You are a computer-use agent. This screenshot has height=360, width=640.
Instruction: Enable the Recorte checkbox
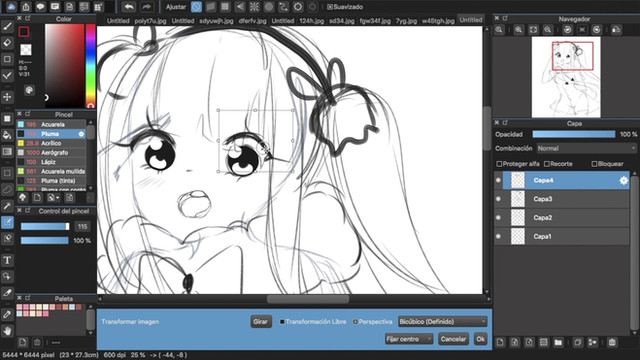[547, 164]
